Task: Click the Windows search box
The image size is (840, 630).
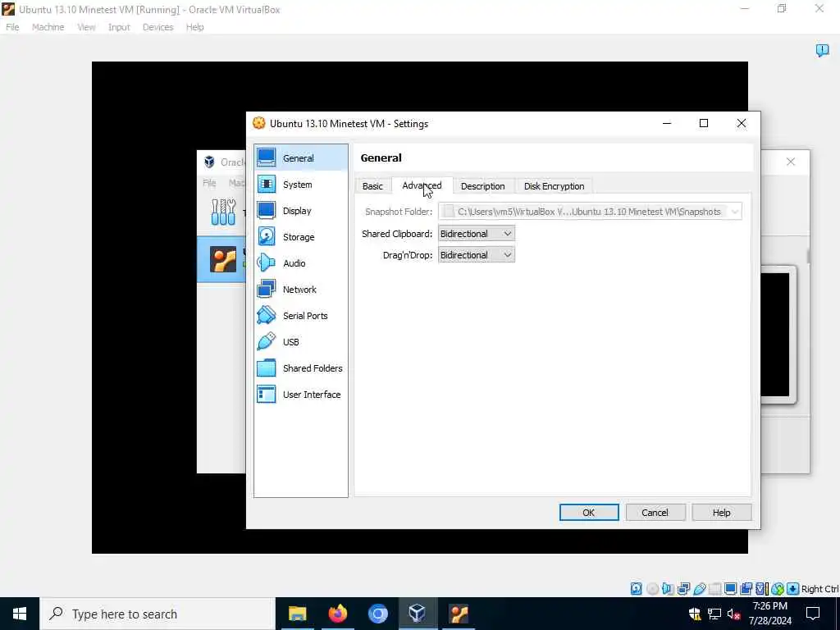Action: (x=157, y=614)
